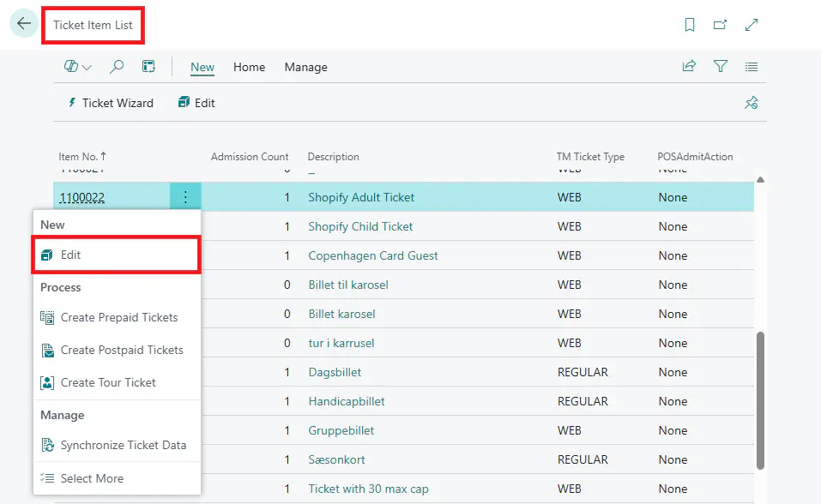The height and width of the screenshot is (504, 821).
Task: Click Synchronize Ticket Data option
Action: pyautogui.click(x=123, y=446)
